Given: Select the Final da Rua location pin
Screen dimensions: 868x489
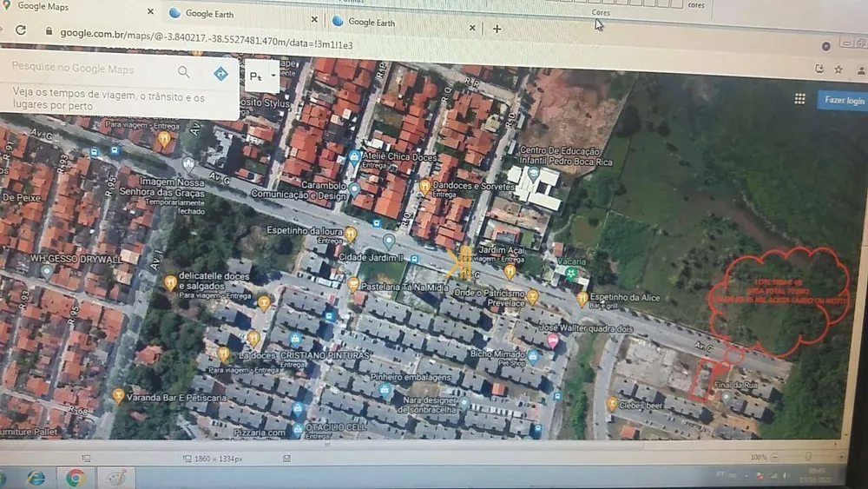Looking at the screenshot, I should 727,397.
